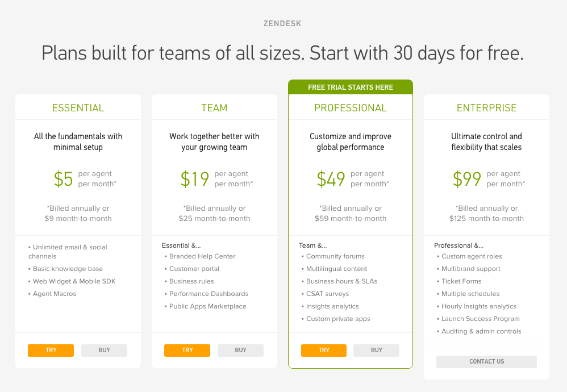Click the Free Trial Starts Here banner
This screenshot has height=392, width=567.
[351, 87]
